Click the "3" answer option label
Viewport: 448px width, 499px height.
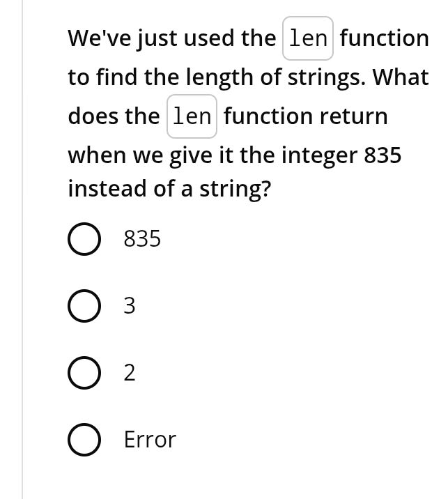130,306
